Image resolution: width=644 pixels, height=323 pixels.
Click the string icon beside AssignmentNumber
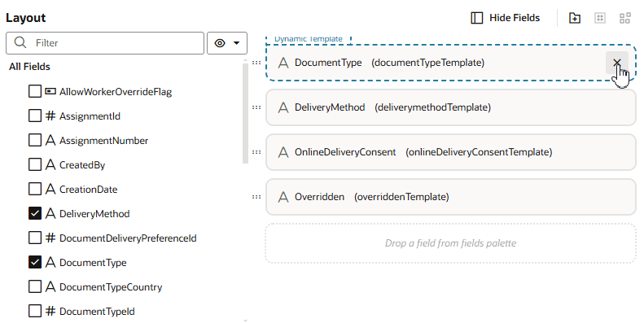pyautogui.click(x=50, y=141)
